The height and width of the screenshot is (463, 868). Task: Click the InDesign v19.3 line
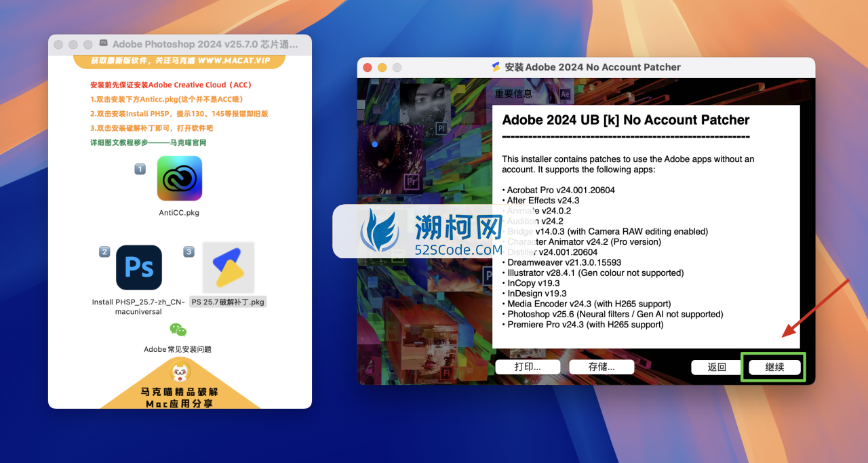534,294
